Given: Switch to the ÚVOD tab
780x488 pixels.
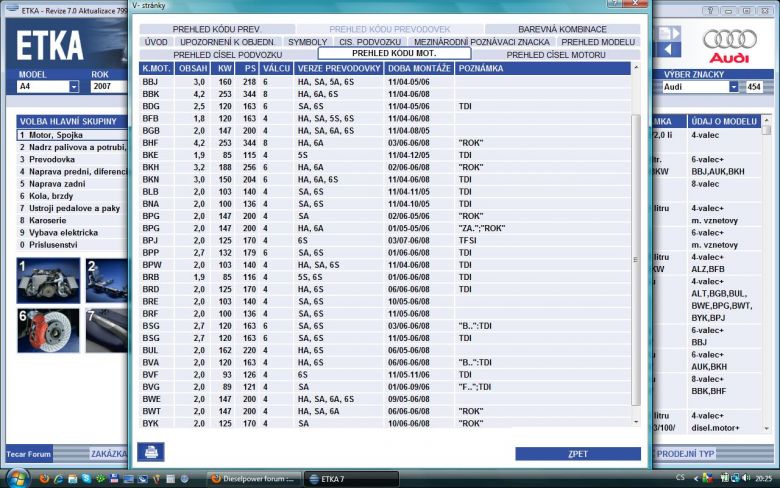Looking at the screenshot, I should click(x=156, y=42).
